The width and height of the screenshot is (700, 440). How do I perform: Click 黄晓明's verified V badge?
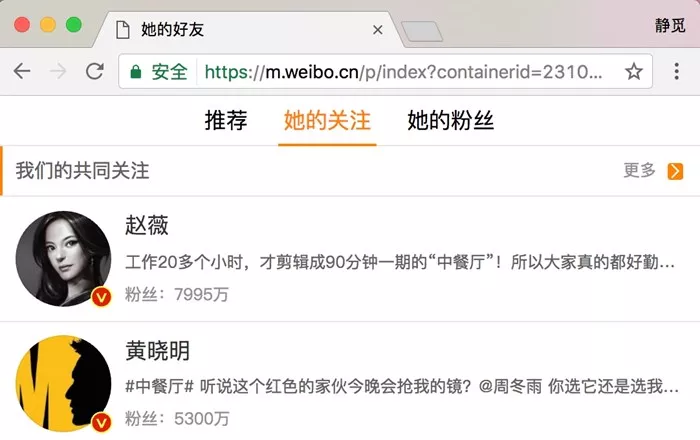(102, 422)
